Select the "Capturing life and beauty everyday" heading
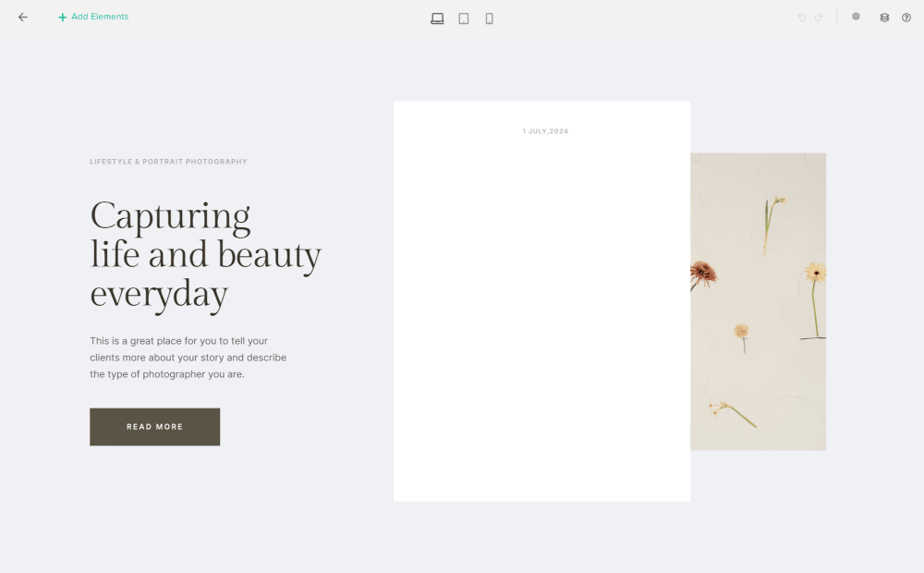 [205, 254]
